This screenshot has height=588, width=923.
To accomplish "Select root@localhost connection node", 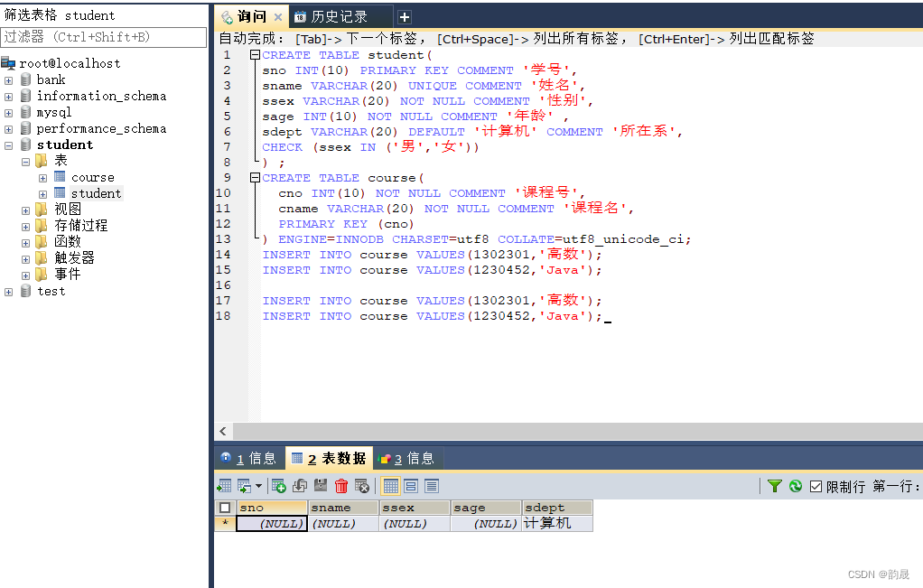I will tap(70, 63).
